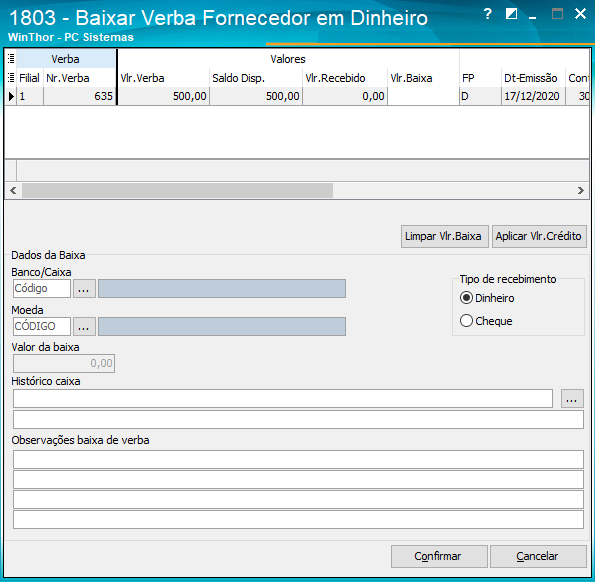Click the window style toggle icon
This screenshot has width=595, height=582.
click(x=511, y=14)
